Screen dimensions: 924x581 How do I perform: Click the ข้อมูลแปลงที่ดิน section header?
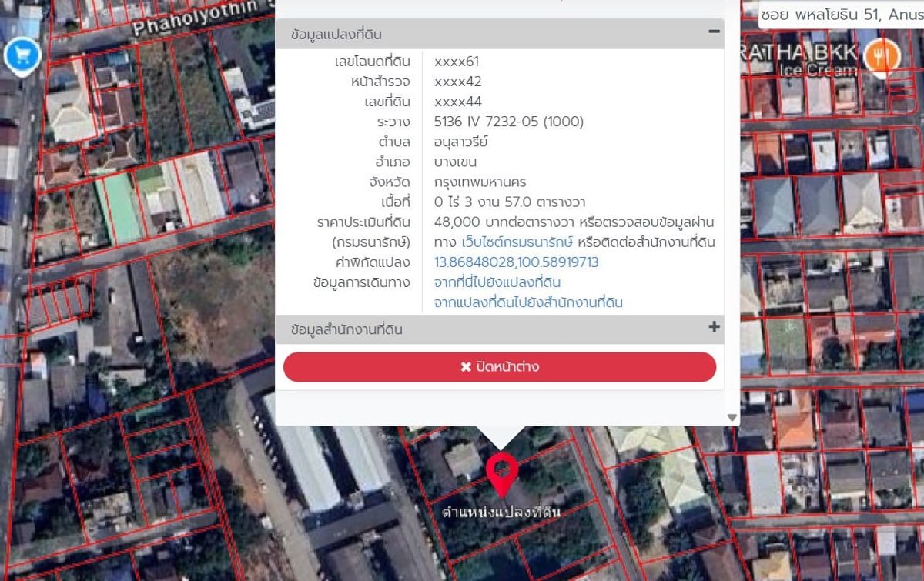[500, 34]
